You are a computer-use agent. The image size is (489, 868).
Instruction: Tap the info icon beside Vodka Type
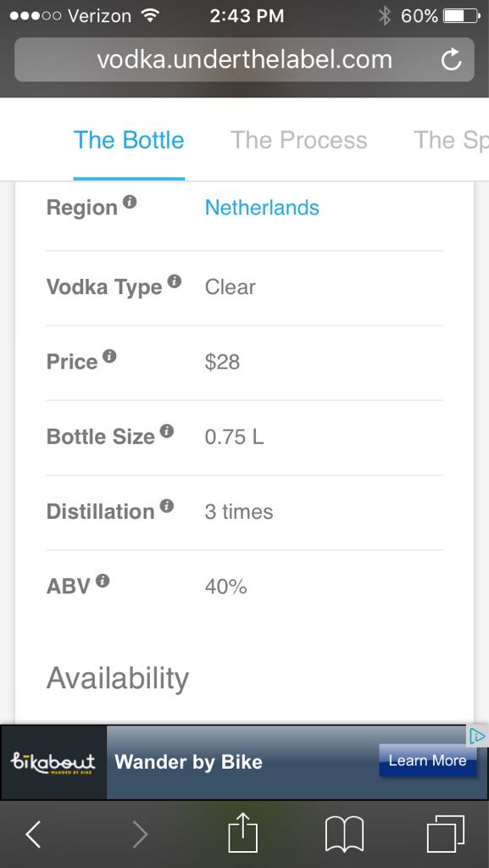click(175, 280)
